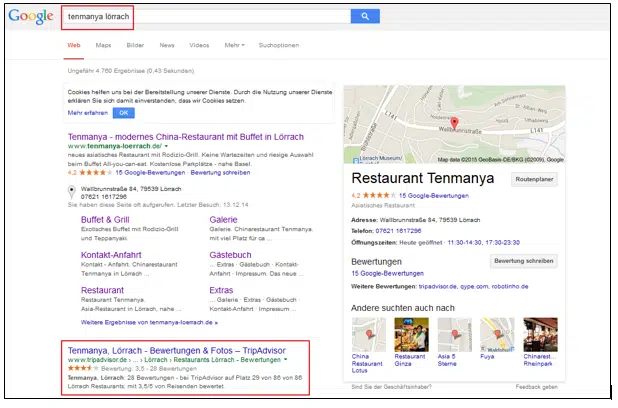618x408 pixels.
Task: Click the location pin beside Wallbrunnstraße address
Action: (x=71, y=191)
